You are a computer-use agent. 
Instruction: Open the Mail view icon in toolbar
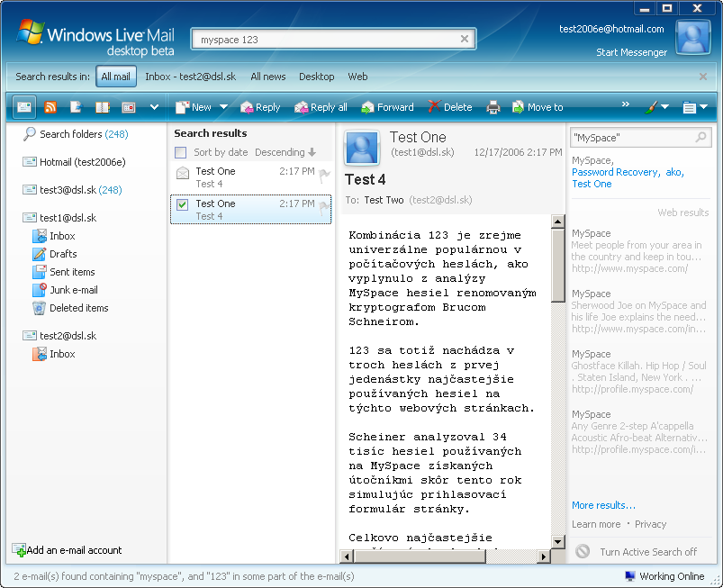(x=23, y=107)
